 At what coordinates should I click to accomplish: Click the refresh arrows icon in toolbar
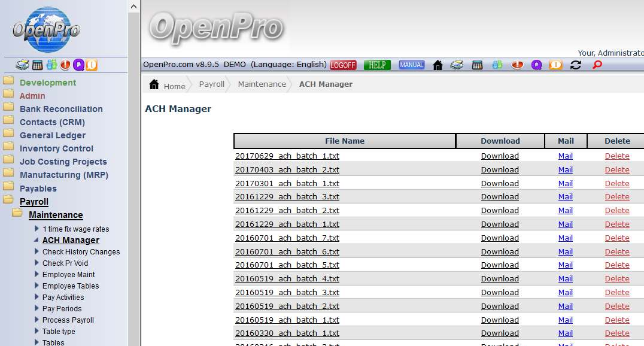click(576, 65)
